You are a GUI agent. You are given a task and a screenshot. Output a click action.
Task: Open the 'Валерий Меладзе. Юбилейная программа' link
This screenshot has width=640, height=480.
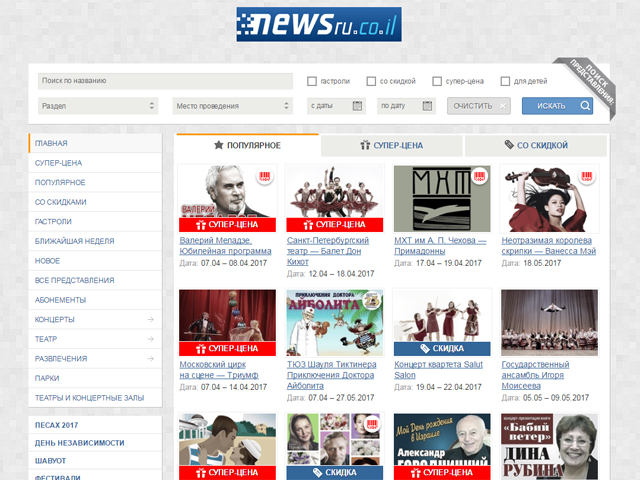tap(225, 246)
